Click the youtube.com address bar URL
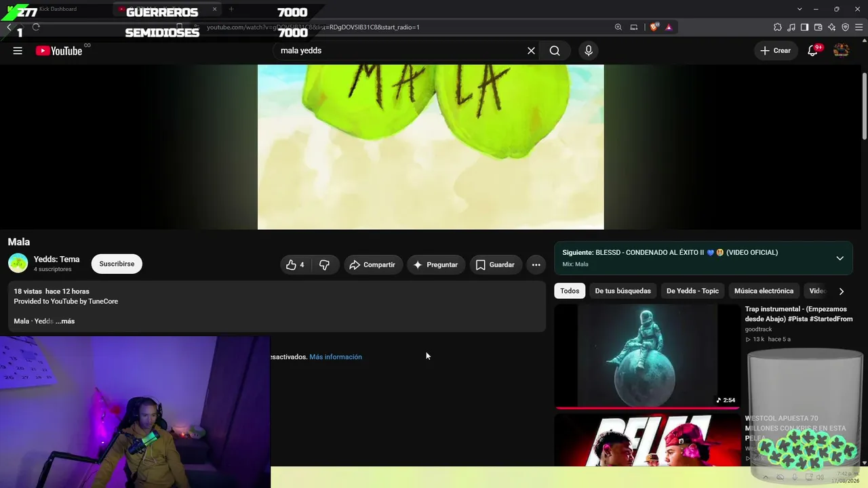The width and height of the screenshot is (868, 488). [313, 27]
